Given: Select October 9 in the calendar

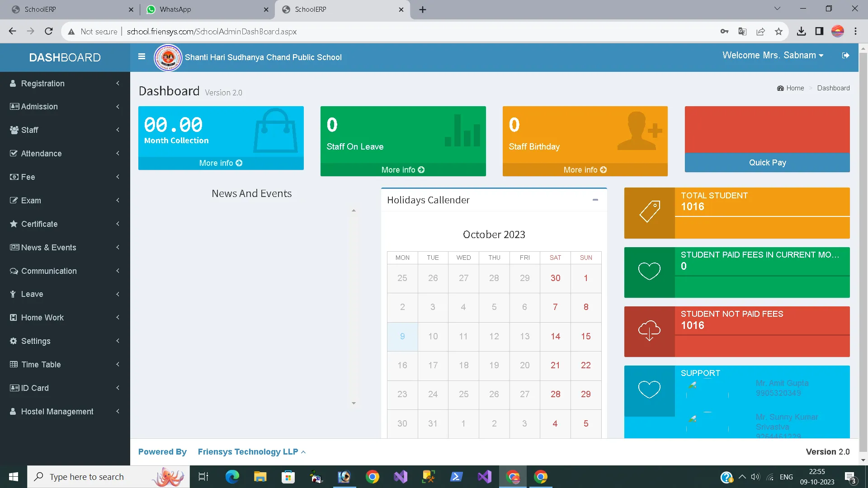Looking at the screenshot, I should [x=402, y=336].
